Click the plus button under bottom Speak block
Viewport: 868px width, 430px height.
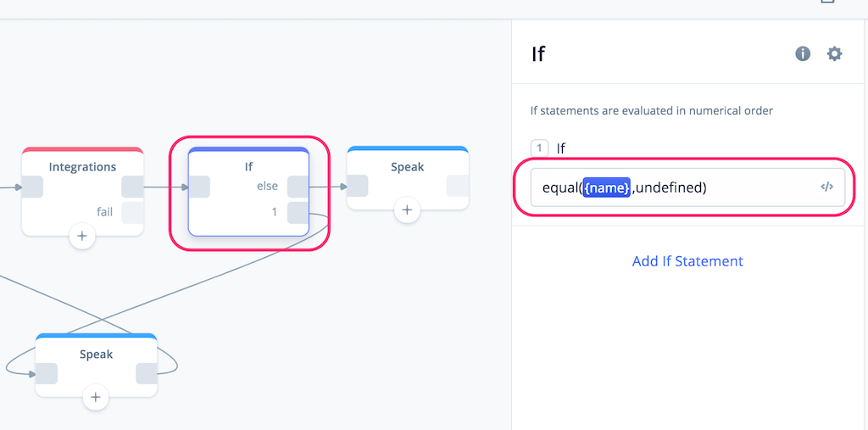95,397
